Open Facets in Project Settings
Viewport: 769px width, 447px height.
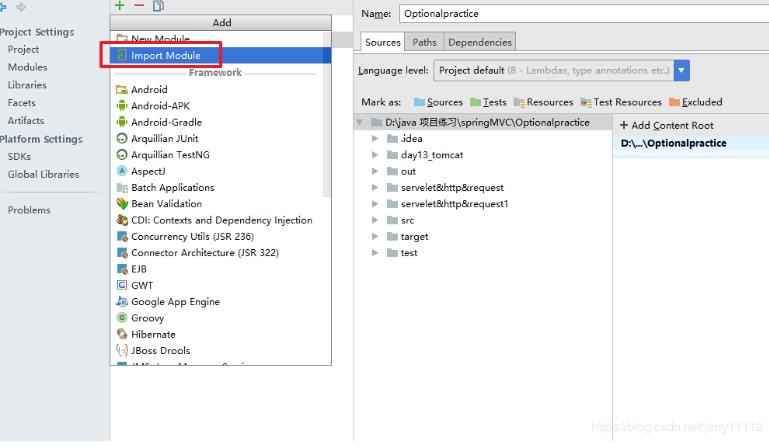pos(22,103)
